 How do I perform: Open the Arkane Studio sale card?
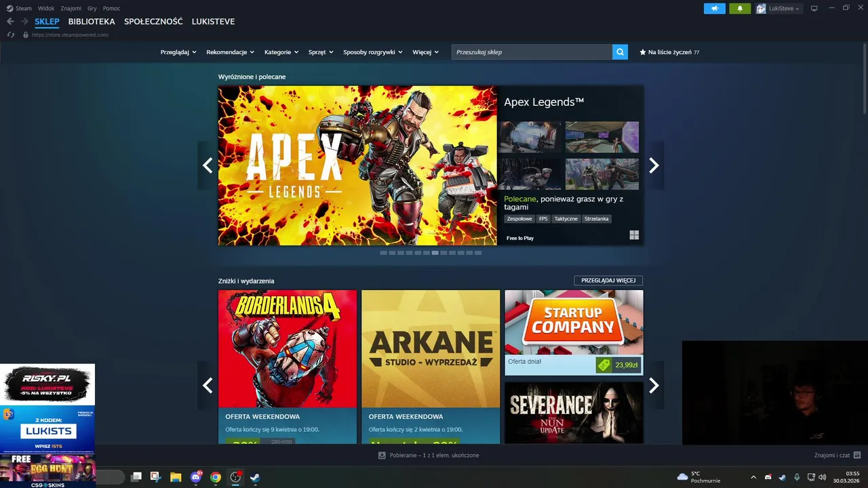(431, 367)
